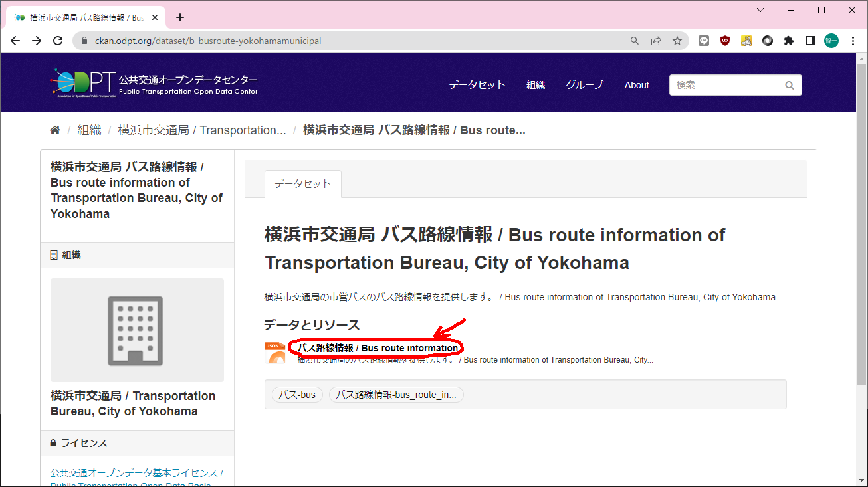Screen dimensions: 868x487
Task: Click the browser reload button
Action: [58, 41]
